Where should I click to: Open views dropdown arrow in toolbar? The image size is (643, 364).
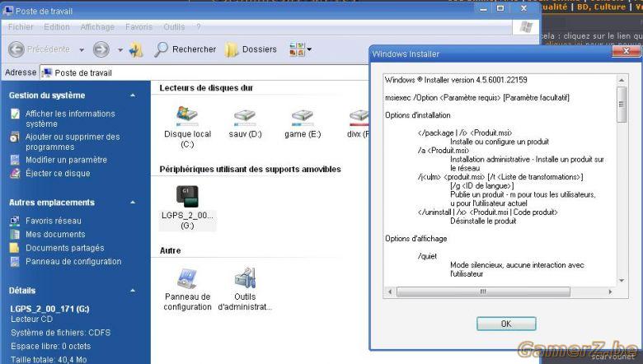point(309,49)
